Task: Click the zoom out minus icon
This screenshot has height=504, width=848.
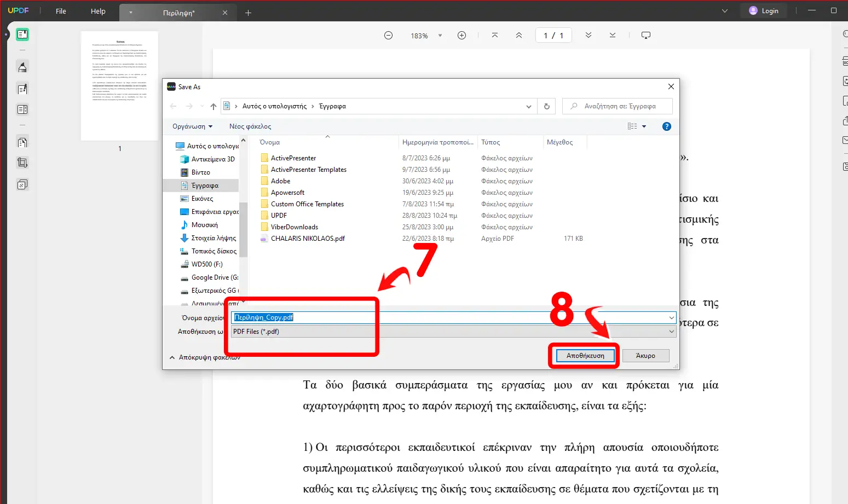Action: [388, 36]
